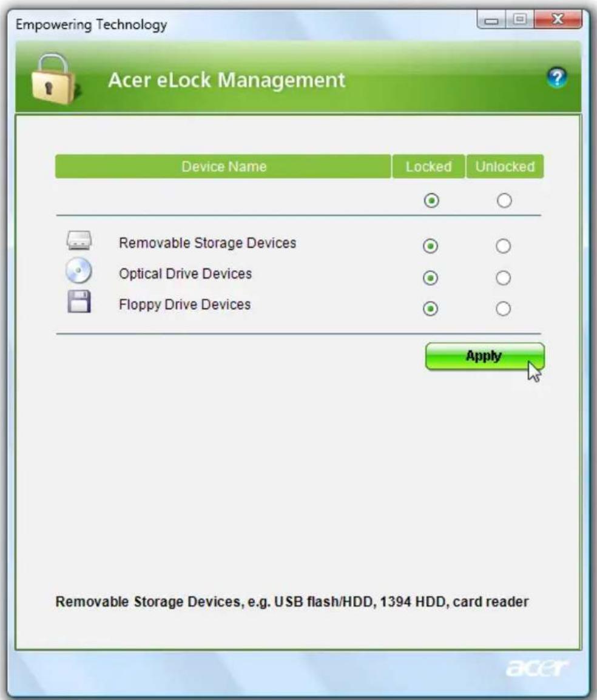Set Optical Drive Devices to Unlocked
Image resolution: width=597 pixels, height=700 pixels.
tap(503, 278)
